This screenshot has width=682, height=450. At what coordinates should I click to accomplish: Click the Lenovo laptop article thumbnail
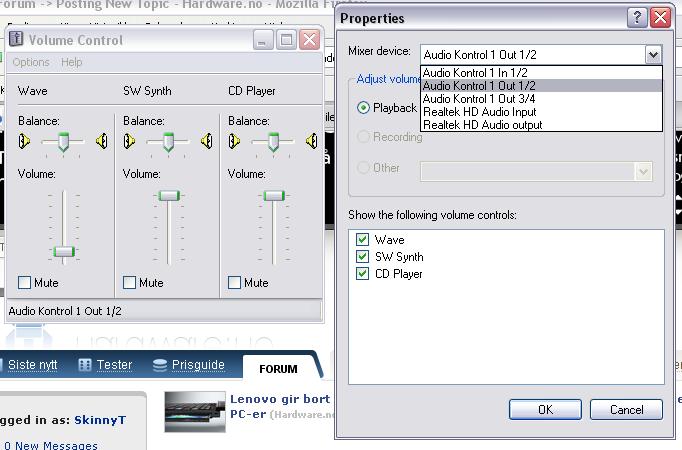[x=195, y=411]
